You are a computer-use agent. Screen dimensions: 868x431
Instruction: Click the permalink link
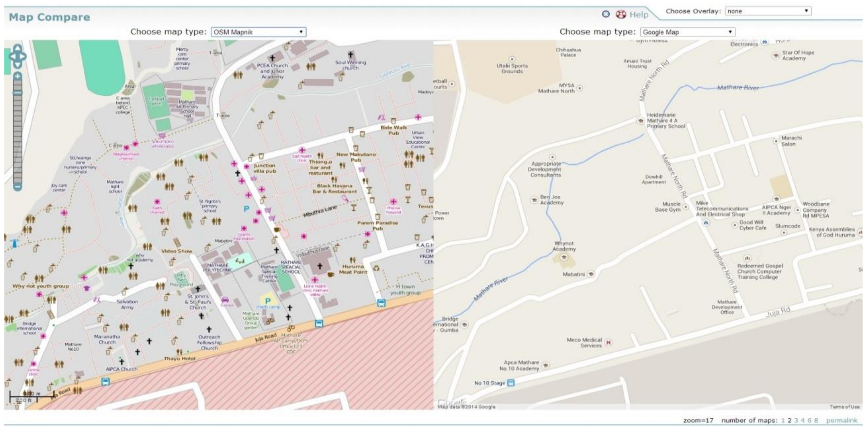tap(841, 420)
